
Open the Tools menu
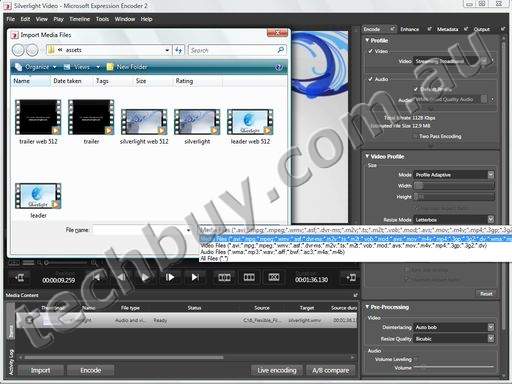click(102, 19)
